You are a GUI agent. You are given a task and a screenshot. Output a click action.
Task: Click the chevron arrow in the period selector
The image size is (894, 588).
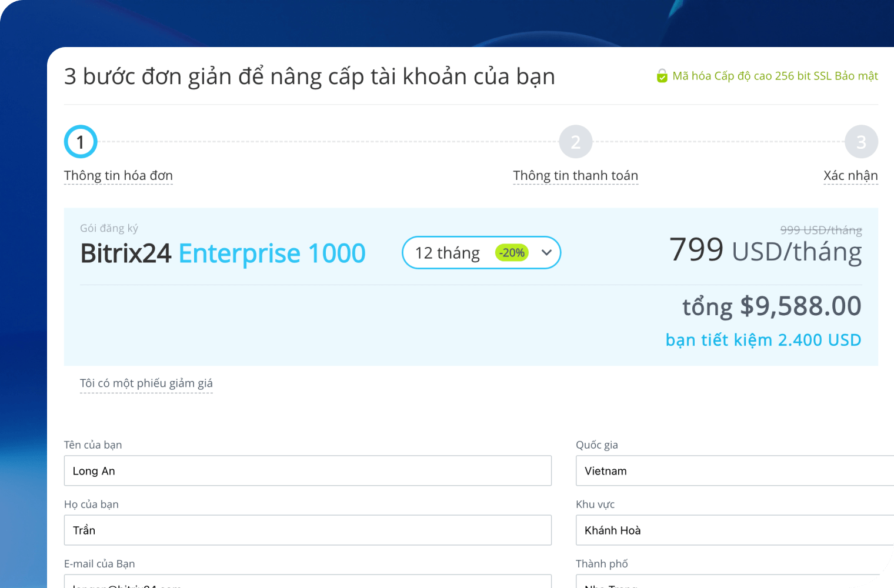click(x=546, y=253)
